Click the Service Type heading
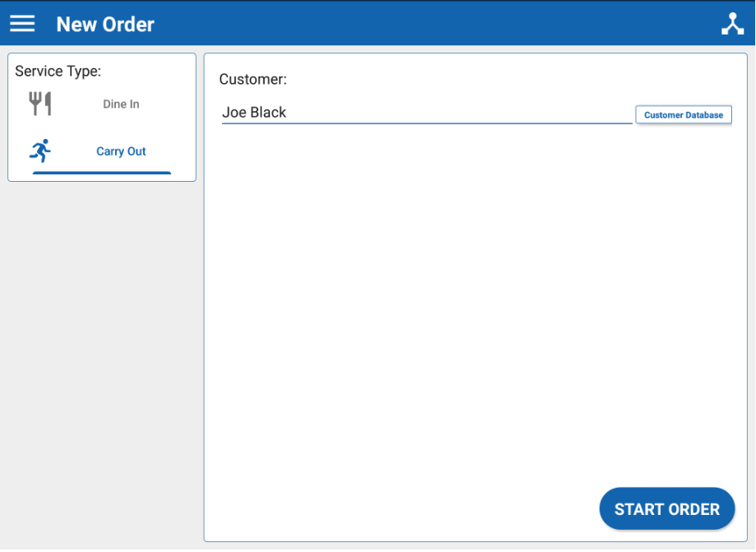This screenshot has width=756, height=552. (x=58, y=72)
